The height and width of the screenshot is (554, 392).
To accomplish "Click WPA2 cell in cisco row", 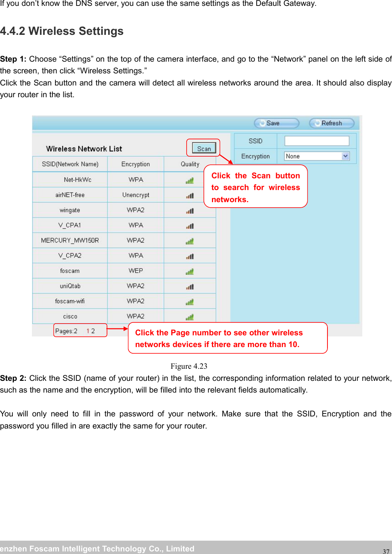I will tap(136, 316).
